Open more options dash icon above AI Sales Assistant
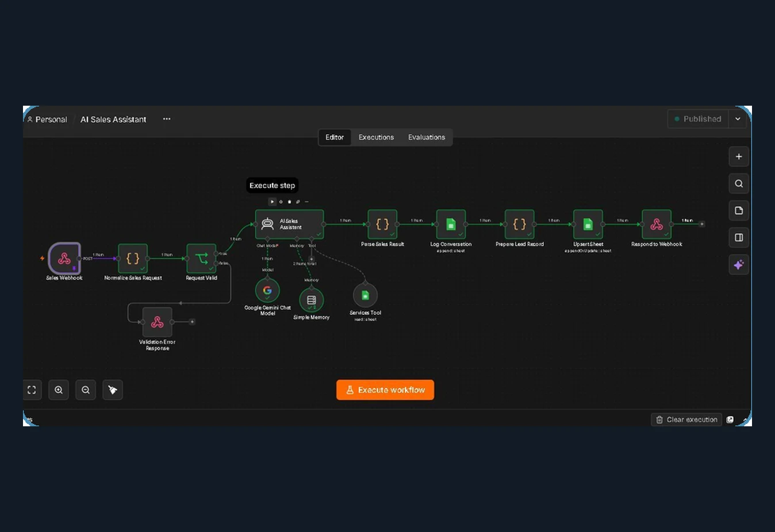 pos(306,202)
